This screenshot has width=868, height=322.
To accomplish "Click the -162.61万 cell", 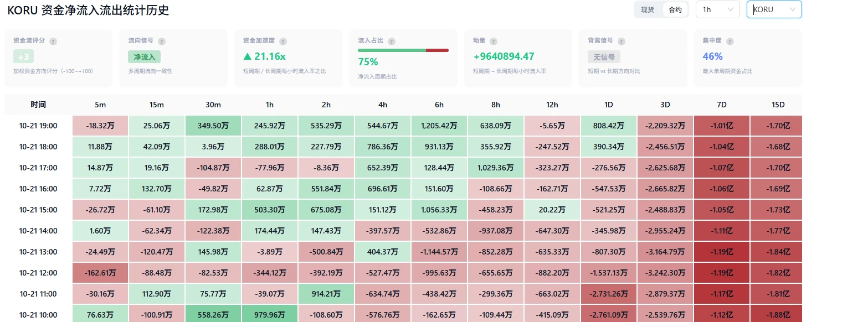I will click(x=100, y=273).
